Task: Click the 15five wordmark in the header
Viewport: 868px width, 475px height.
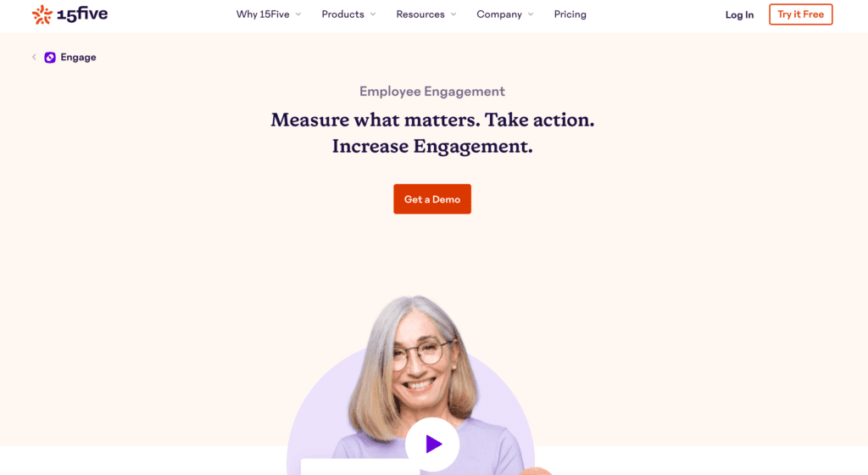Action: click(82, 14)
